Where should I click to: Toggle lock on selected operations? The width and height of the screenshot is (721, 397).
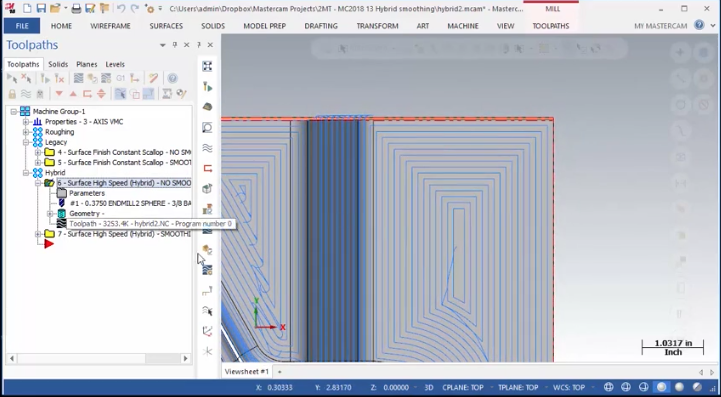click(x=12, y=94)
